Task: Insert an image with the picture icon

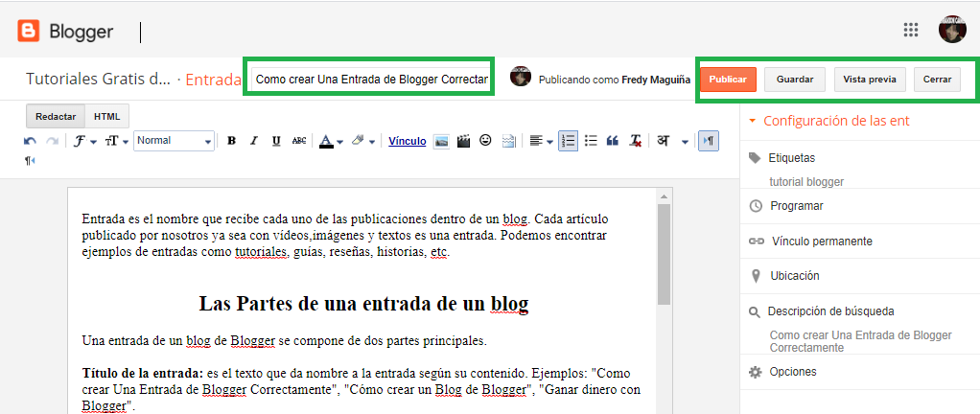Action: (x=441, y=141)
